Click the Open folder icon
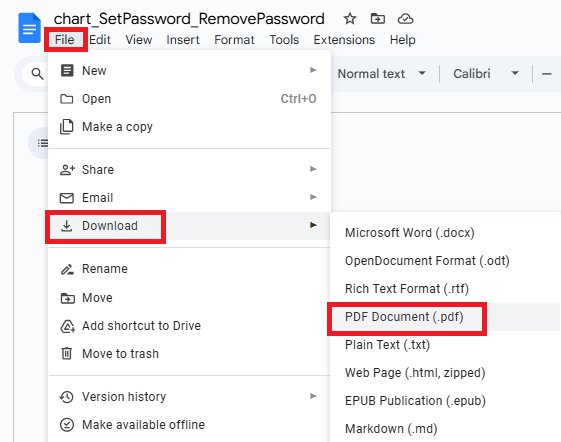561x442 pixels. pos(67,99)
